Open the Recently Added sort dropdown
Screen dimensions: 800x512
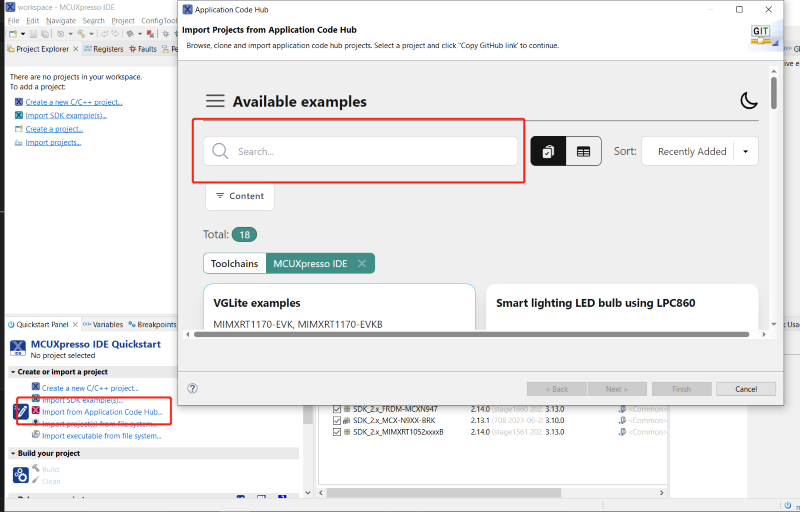coord(699,151)
